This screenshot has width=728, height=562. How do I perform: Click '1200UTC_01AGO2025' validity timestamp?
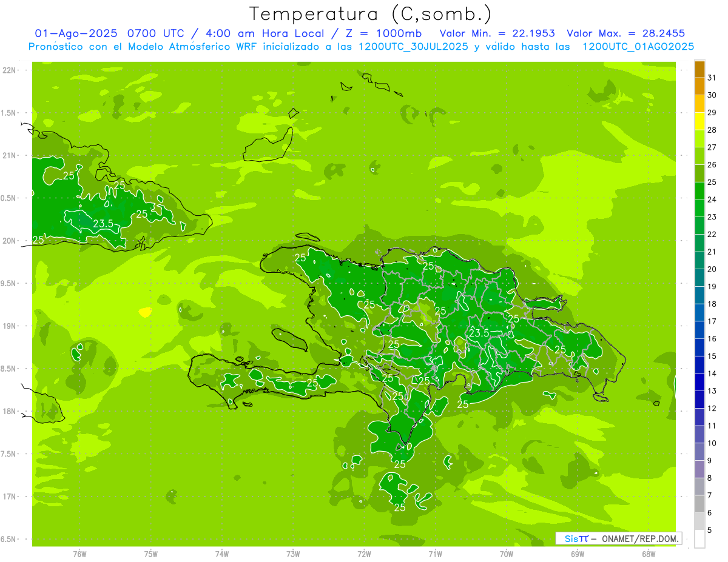pos(638,47)
